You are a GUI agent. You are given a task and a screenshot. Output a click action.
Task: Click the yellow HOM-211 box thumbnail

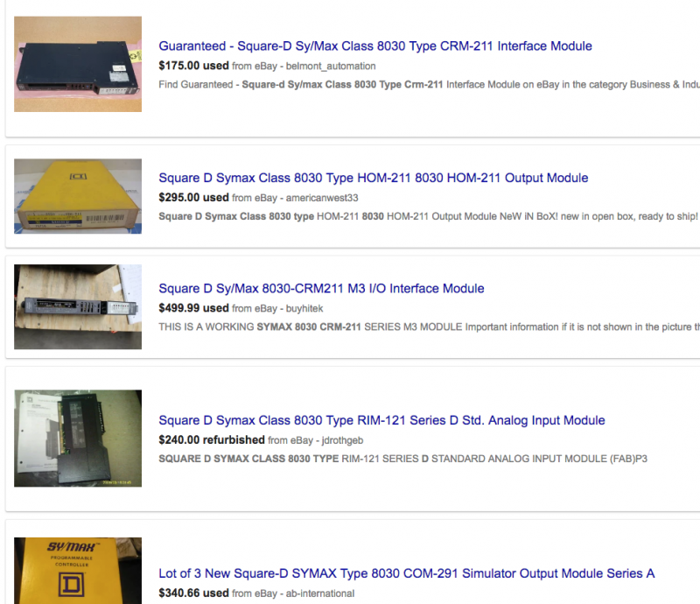click(x=78, y=196)
